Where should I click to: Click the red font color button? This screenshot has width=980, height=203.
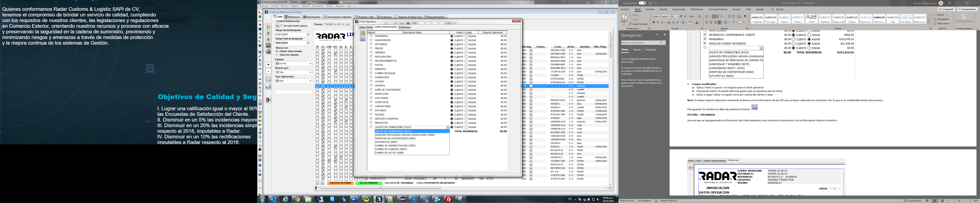pyautogui.click(x=697, y=22)
